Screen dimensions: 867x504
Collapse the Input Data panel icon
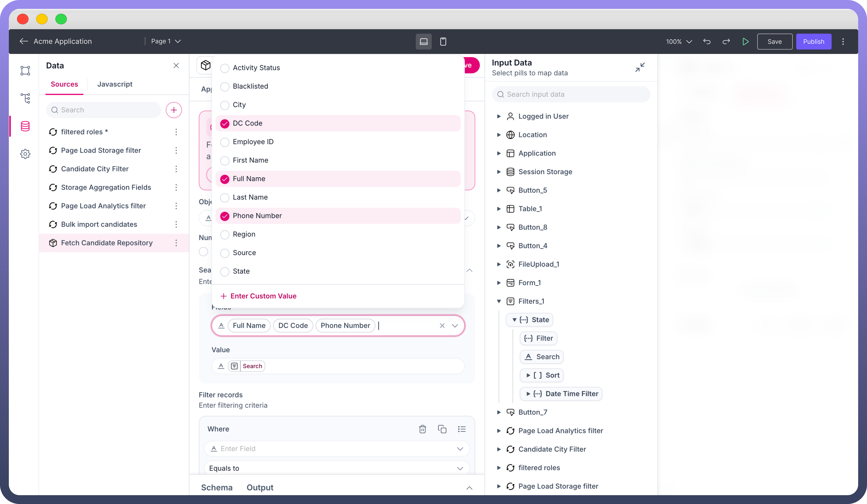click(640, 67)
